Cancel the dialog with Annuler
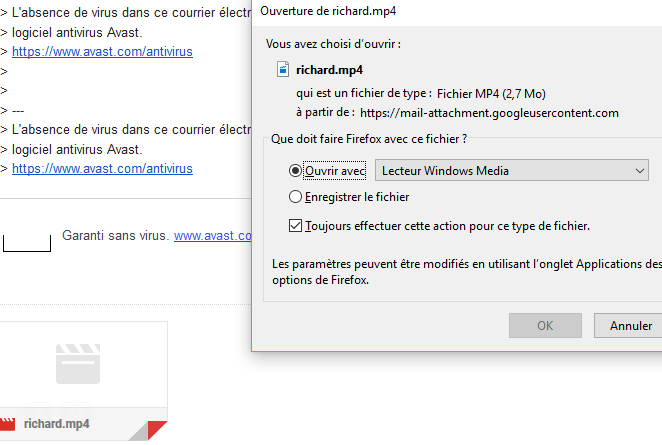662x445 pixels. point(630,325)
